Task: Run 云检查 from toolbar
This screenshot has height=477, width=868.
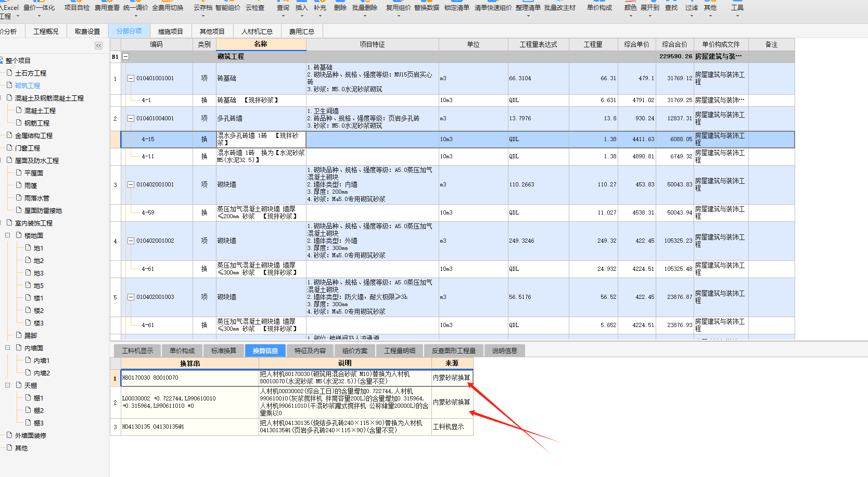Action: click(255, 8)
